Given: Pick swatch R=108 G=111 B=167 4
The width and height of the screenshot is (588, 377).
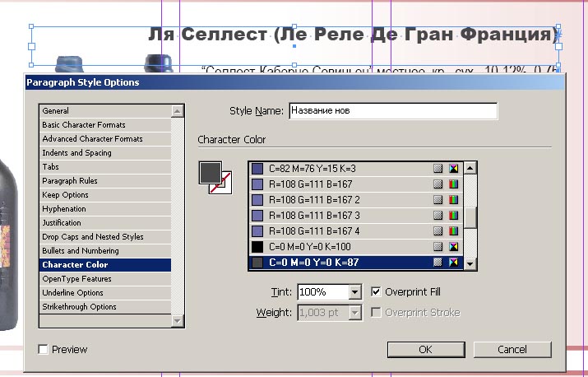Looking at the screenshot, I should point(356,231).
